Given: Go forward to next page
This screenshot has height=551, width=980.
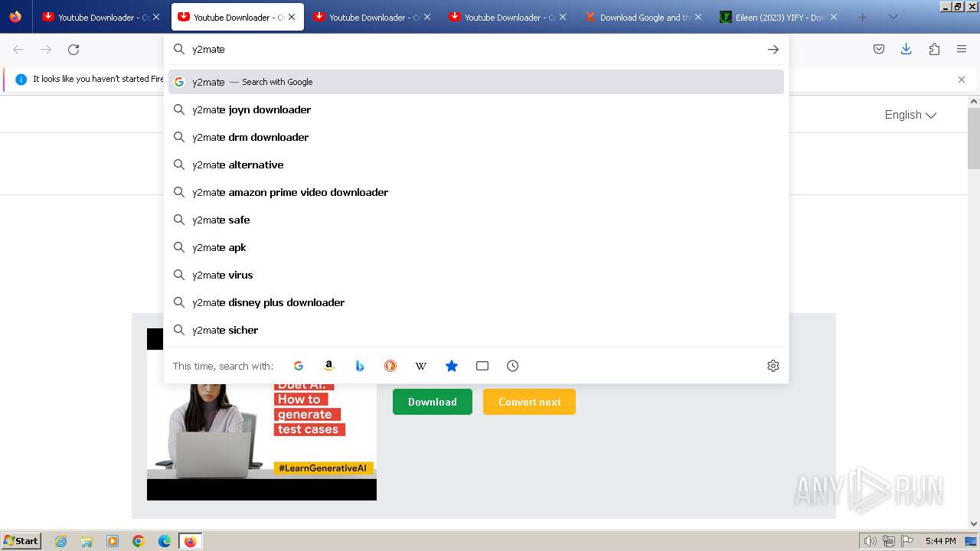Looking at the screenshot, I should tap(46, 49).
